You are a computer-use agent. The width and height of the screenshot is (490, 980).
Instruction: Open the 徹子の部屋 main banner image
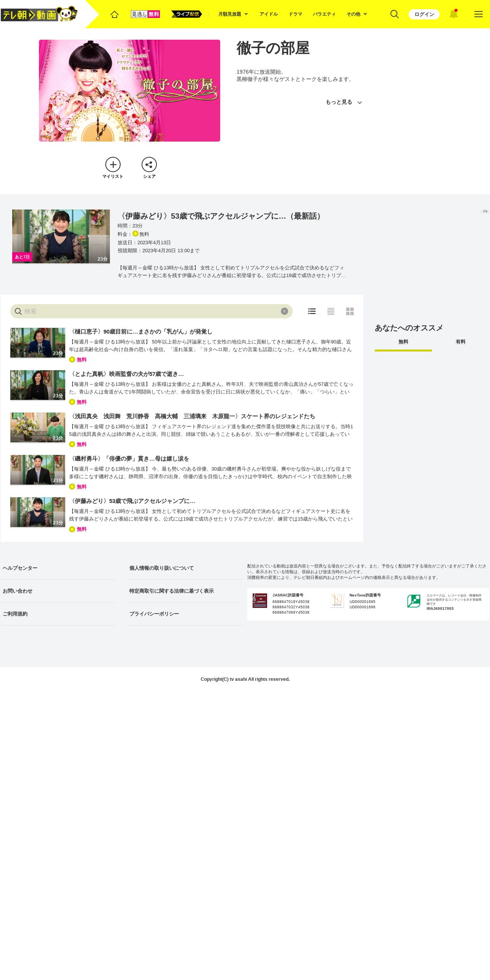(x=129, y=90)
